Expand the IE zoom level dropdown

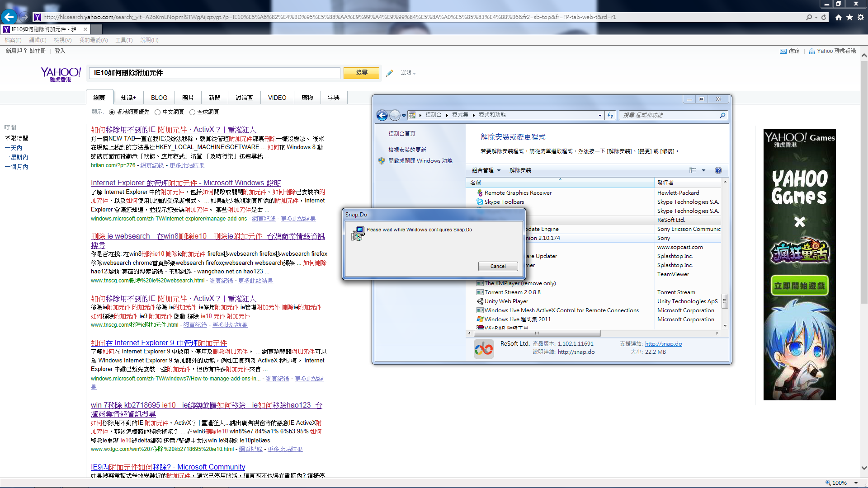tap(856, 483)
